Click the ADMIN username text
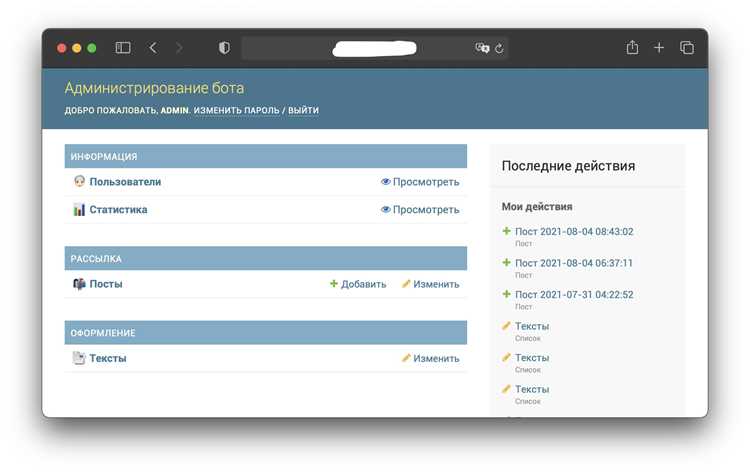 pyautogui.click(x=175, y=110)
